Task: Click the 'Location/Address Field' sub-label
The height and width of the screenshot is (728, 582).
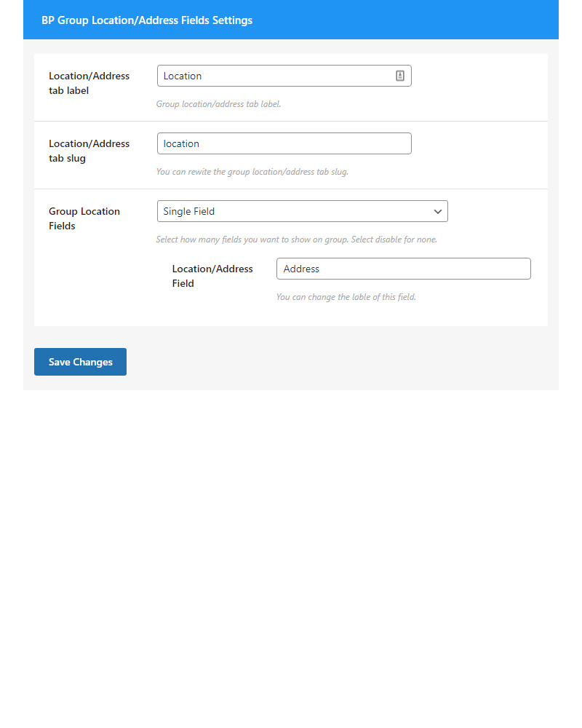Action: (212, 276)
